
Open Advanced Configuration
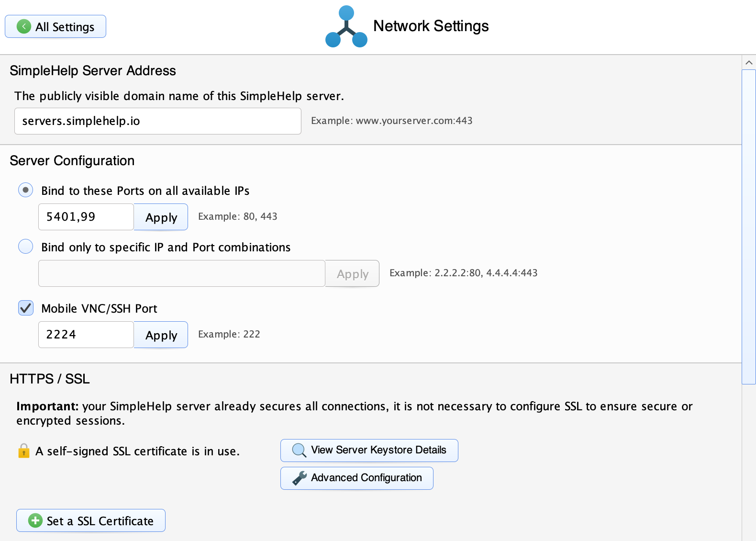[x=357, y=478]
